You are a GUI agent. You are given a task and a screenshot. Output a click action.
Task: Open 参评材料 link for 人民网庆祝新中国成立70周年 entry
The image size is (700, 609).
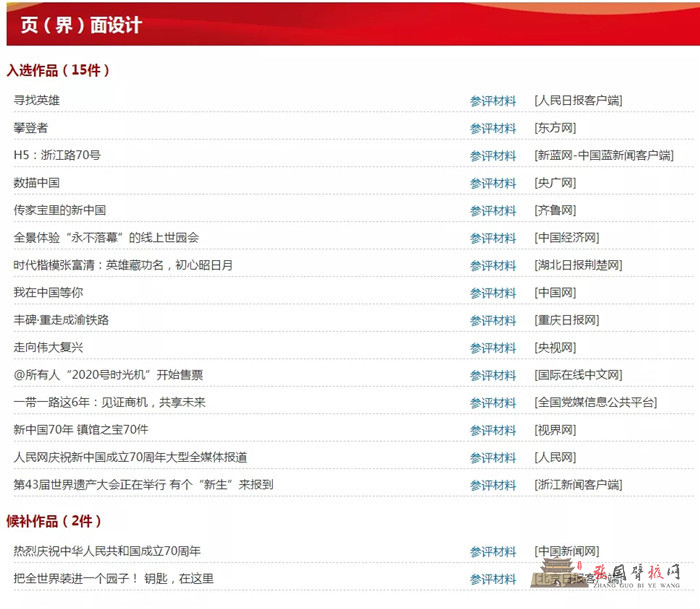point(493,458)
